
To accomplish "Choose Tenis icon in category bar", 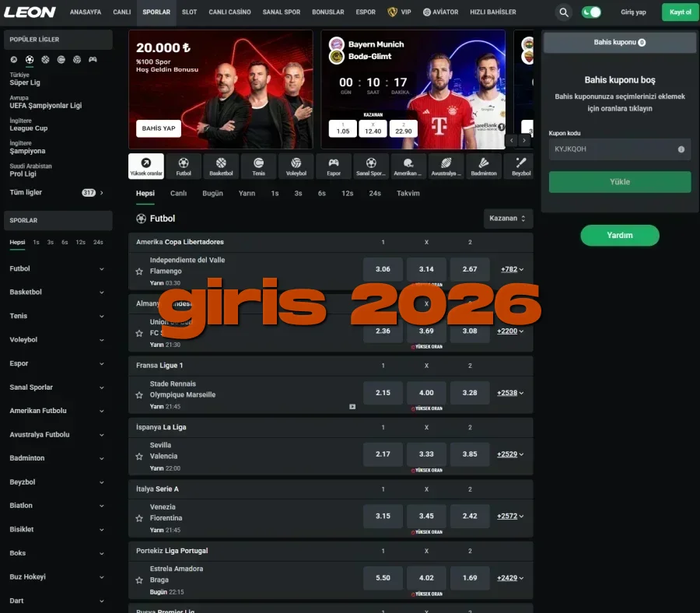I will pos(258,166).
